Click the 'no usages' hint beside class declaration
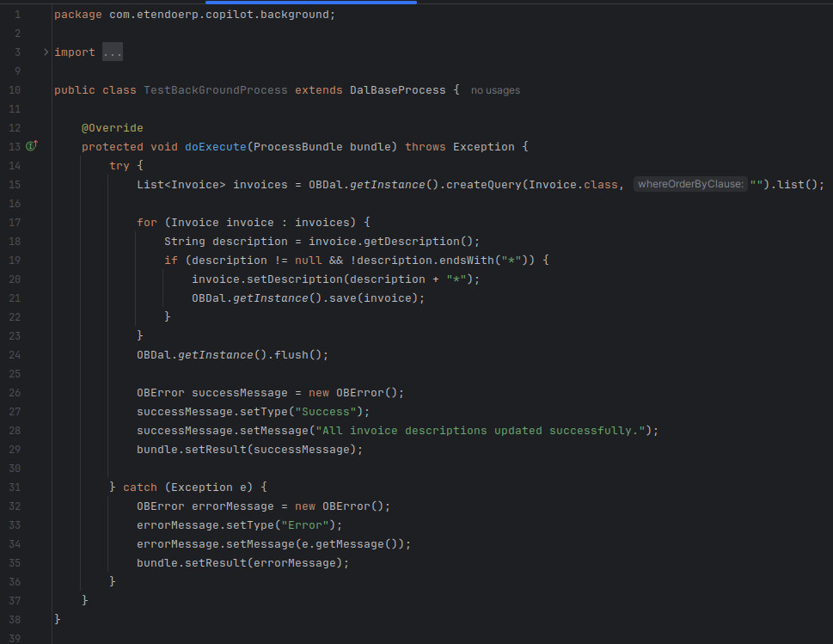 [x=495, y=90]
